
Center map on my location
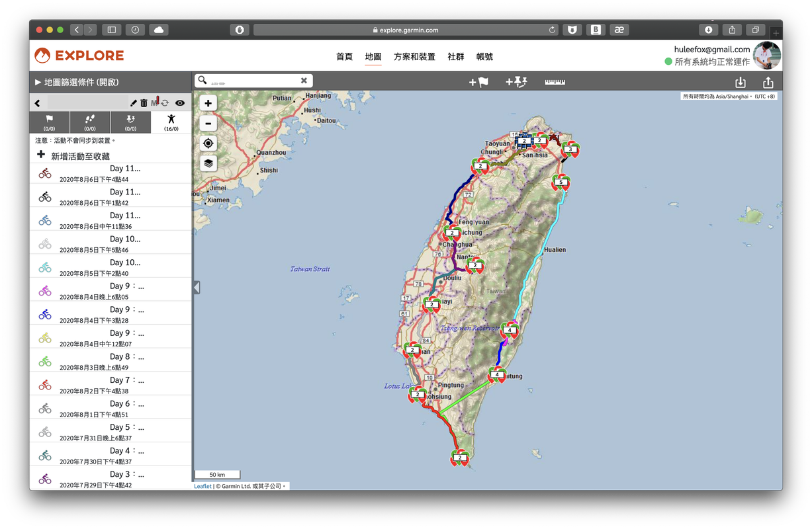point(208,143)
